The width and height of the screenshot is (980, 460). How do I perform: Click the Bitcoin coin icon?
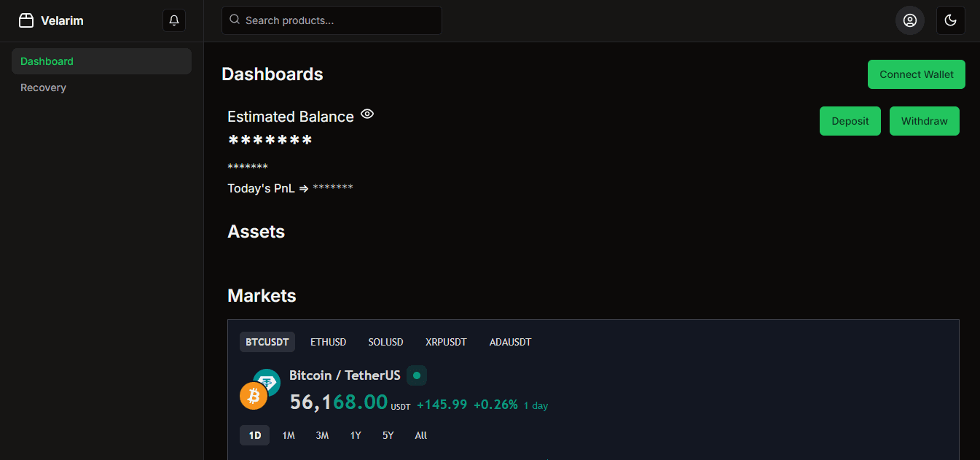click(254, 396)
